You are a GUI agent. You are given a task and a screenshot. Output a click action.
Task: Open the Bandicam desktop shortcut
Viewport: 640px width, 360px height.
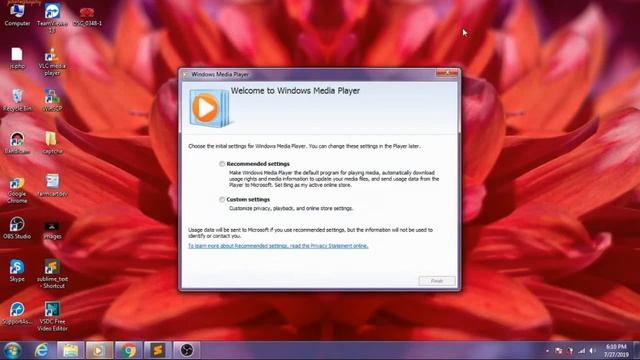tap(17, 143)
